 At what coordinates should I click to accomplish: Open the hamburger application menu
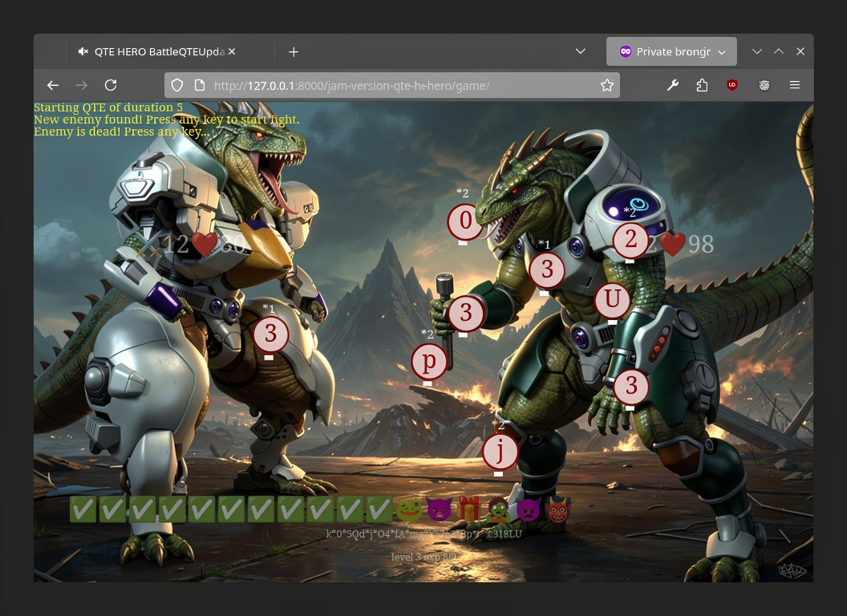795,85
